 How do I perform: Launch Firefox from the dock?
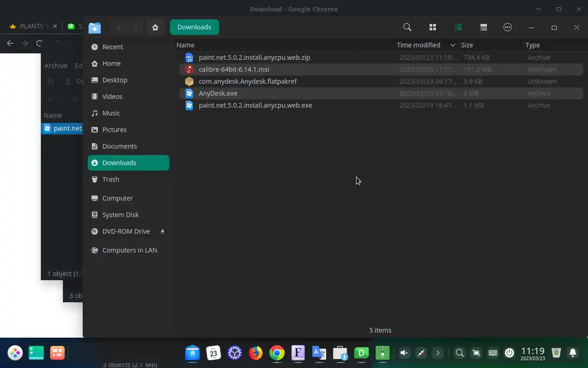point(256,353)
